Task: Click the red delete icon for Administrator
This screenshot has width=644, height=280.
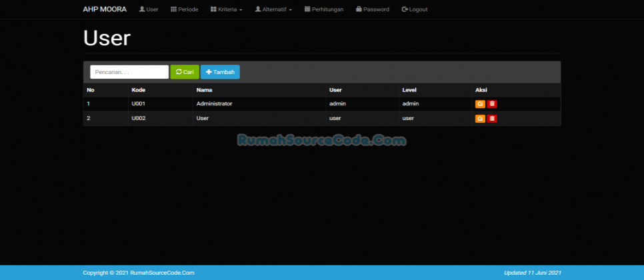Action: [x=492, y=104]
